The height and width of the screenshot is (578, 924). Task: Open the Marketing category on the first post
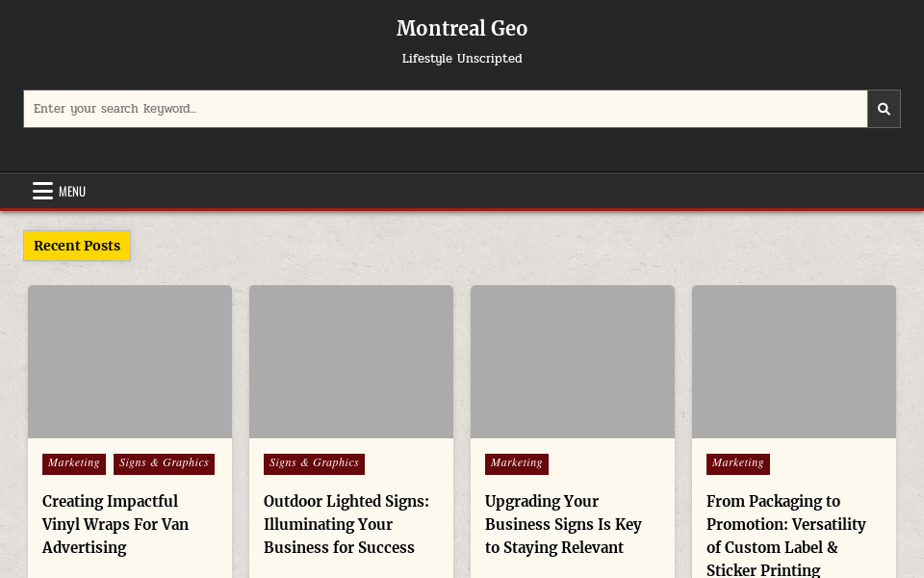click(x=73, y=463)
